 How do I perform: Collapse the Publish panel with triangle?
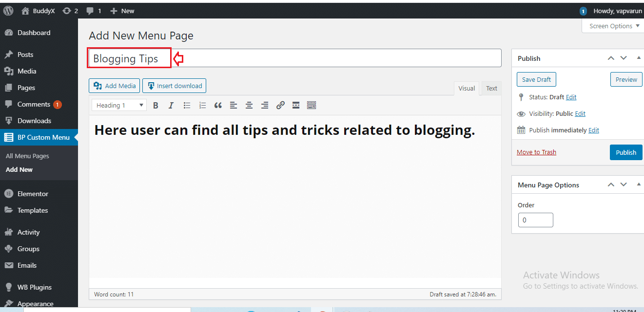click(639, 58)
